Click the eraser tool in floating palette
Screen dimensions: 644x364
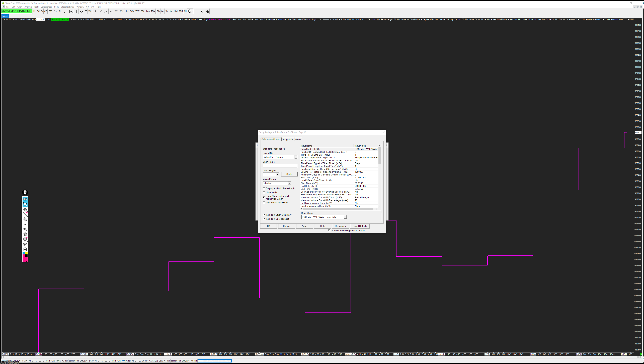point(25,219)
